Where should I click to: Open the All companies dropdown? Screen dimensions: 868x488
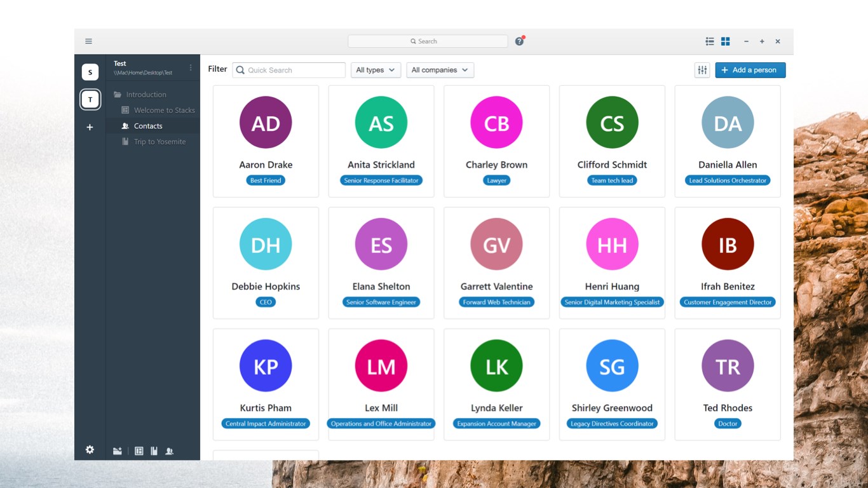pos(440,70)
